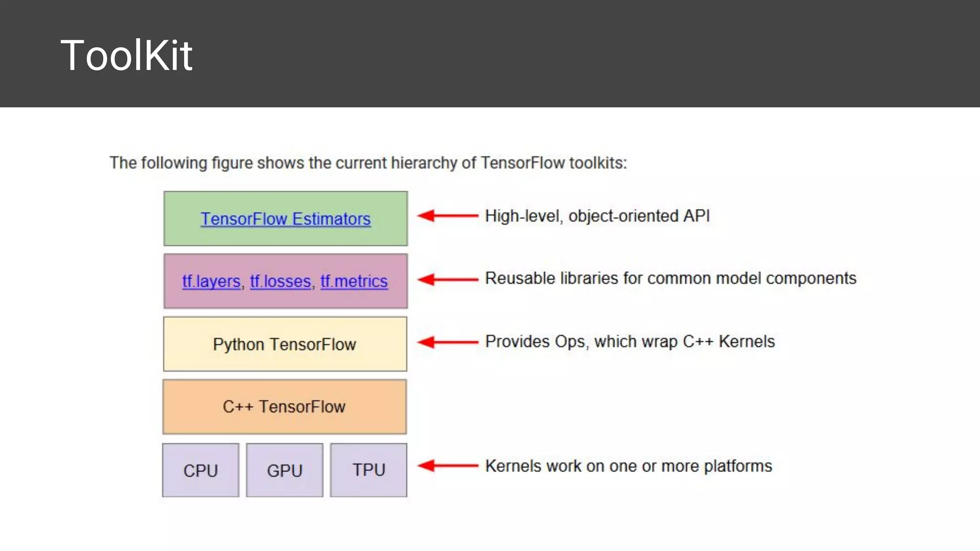Click red arrow beside tf.metrics box
Image resolution: width=980 pixels, height=551 pixels.
[447, 279]
